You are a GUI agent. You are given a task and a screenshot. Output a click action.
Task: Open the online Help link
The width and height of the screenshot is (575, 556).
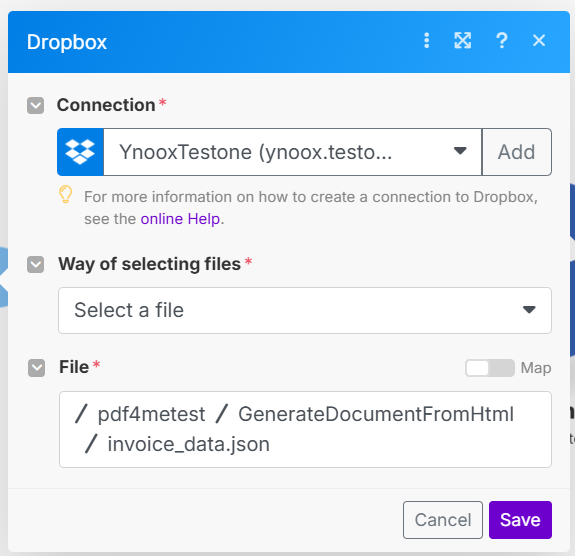click(x=180, y=219)
